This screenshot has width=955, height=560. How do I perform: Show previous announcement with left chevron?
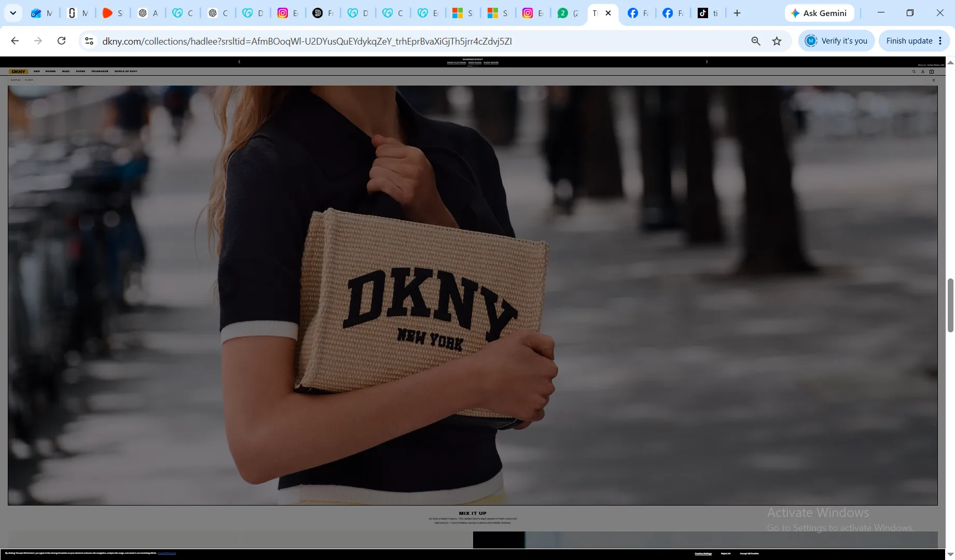239,62
